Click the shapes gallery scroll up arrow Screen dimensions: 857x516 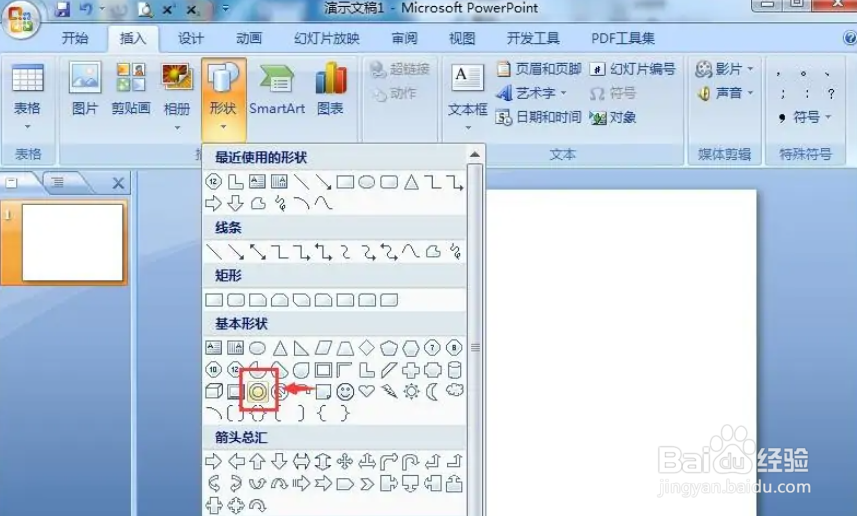click(x=474, y=155)
